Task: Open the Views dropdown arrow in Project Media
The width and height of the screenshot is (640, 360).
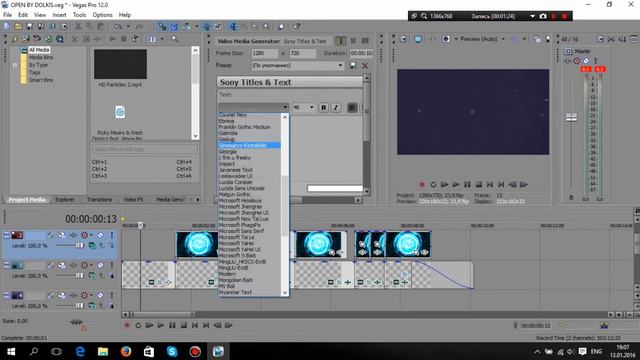Action: tap(162, 39)
